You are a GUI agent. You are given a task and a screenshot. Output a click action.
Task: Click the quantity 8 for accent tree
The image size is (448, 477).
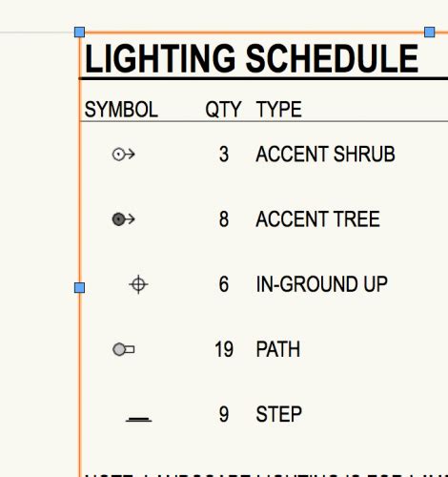(x=224, y=219)
